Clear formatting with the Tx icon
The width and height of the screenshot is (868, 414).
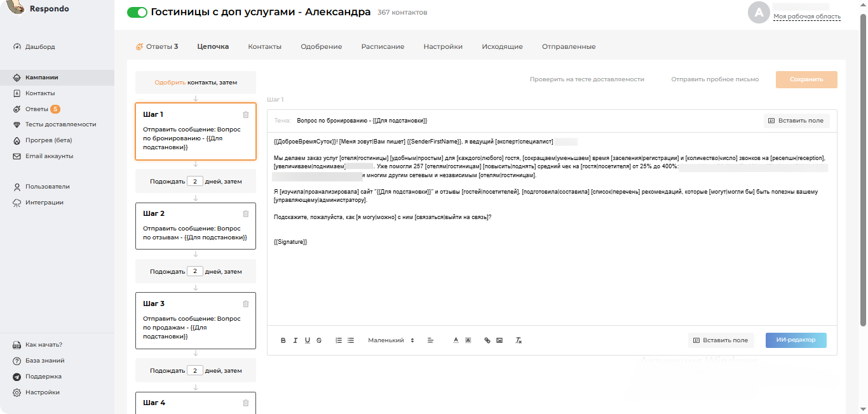(519, 341)
